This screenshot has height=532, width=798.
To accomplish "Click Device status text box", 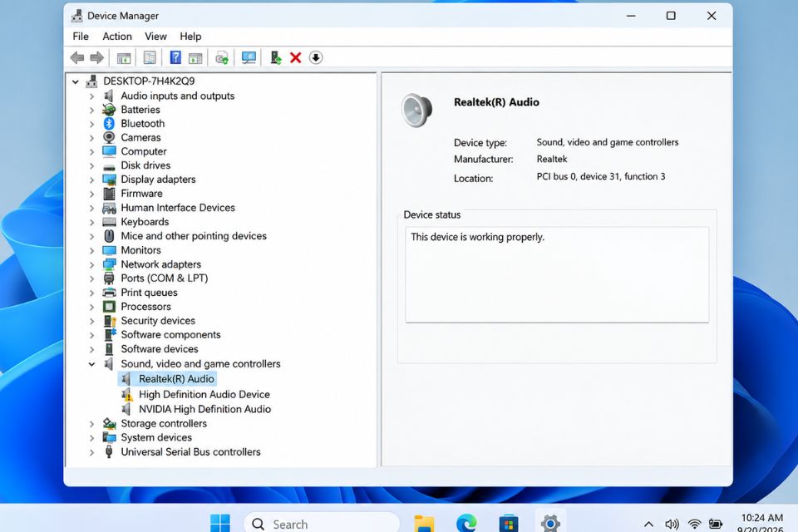I will 557,275.
